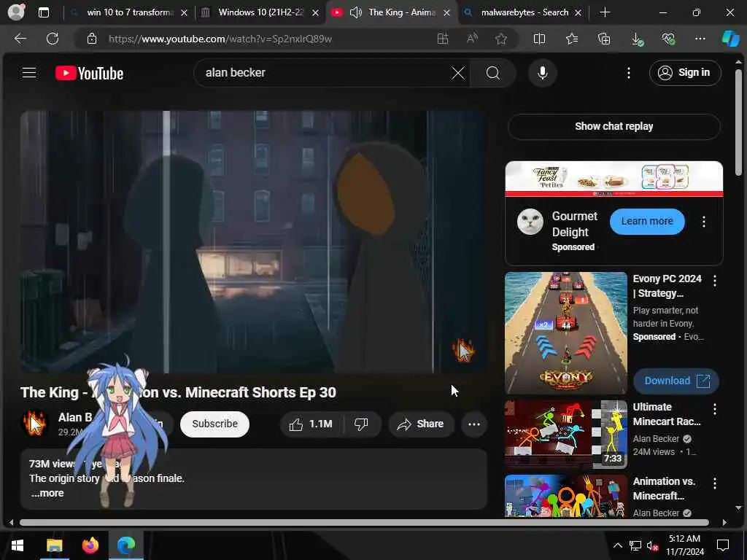Screen dimensions: 747x560
Task: Show chat replay
Action: pyautogui.click(x=614, y=126)
